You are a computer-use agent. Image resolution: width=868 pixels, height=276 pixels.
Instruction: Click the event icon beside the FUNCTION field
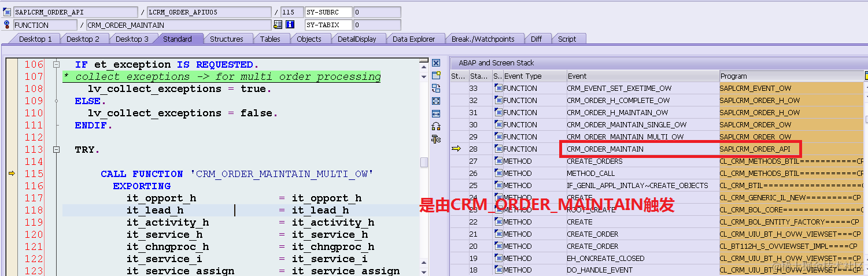(x=8, y=25)
